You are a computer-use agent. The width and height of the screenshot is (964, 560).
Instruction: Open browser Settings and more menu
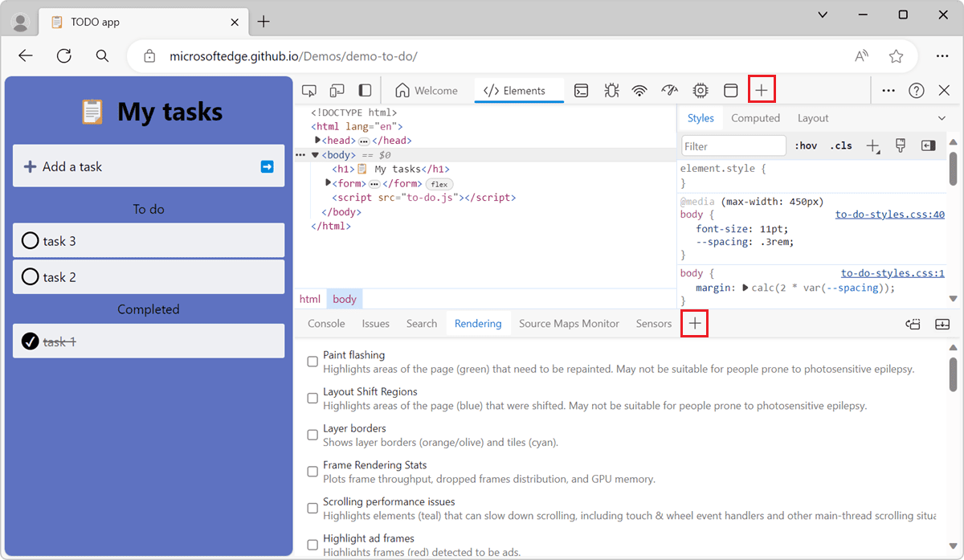click(x=942, y=56)
